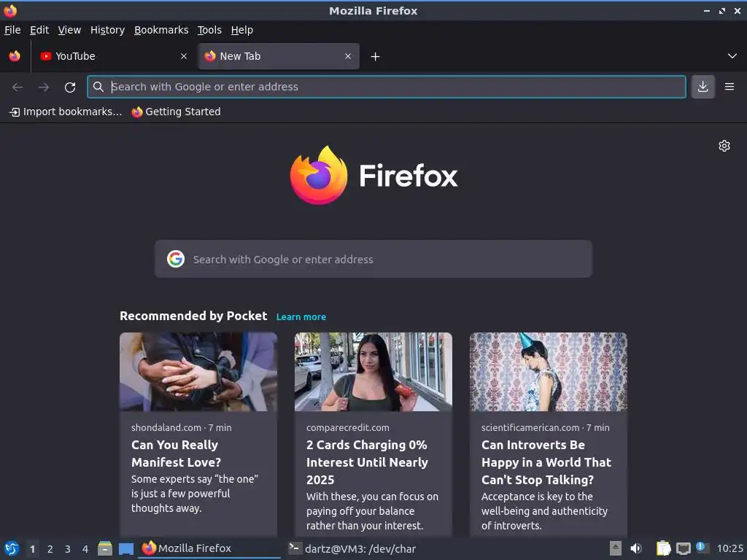The width and height of the screenshot is (747, 560).
Task: Open the comparecredit card article image
Action: tap(373, 372)
